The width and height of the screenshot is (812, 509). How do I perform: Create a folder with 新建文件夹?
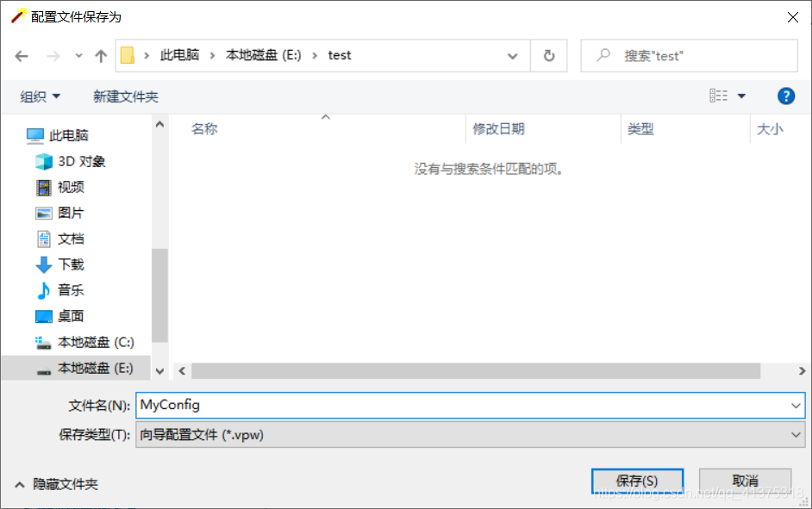coord(126,96)
